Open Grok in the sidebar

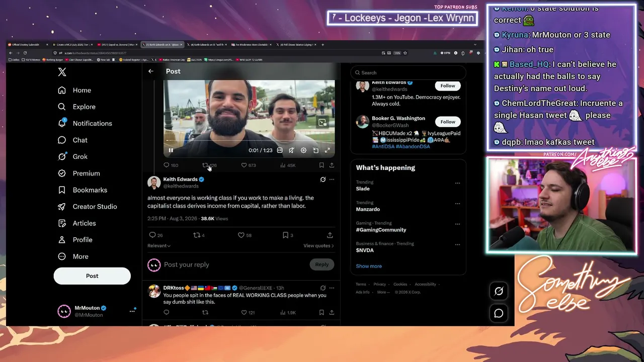[72, 156]
